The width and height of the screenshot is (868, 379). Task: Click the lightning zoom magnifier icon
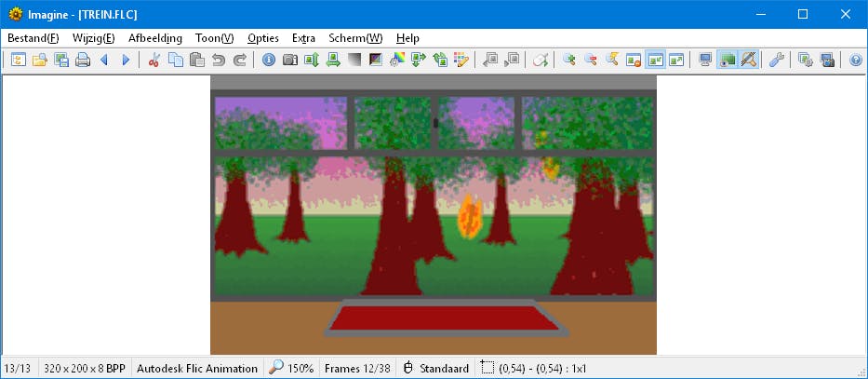click(x=612, y=60)
